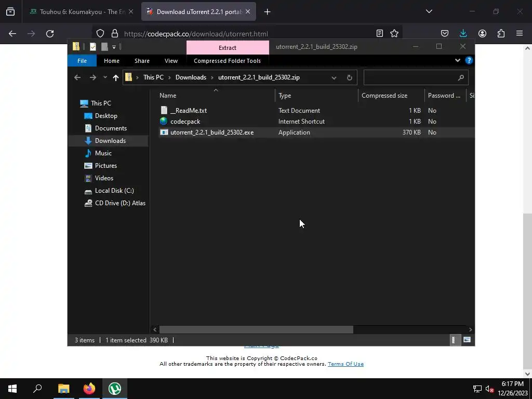The image size is (532, 399).
Task: Expand the Explorer ribbon chevron
Action: click(x=457, y=60)
